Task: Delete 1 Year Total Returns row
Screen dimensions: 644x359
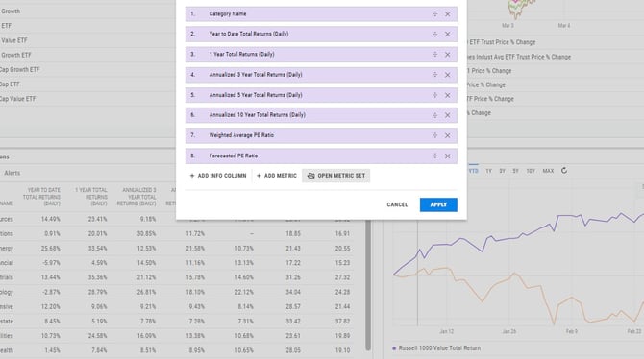Action: tap(447, 54)
